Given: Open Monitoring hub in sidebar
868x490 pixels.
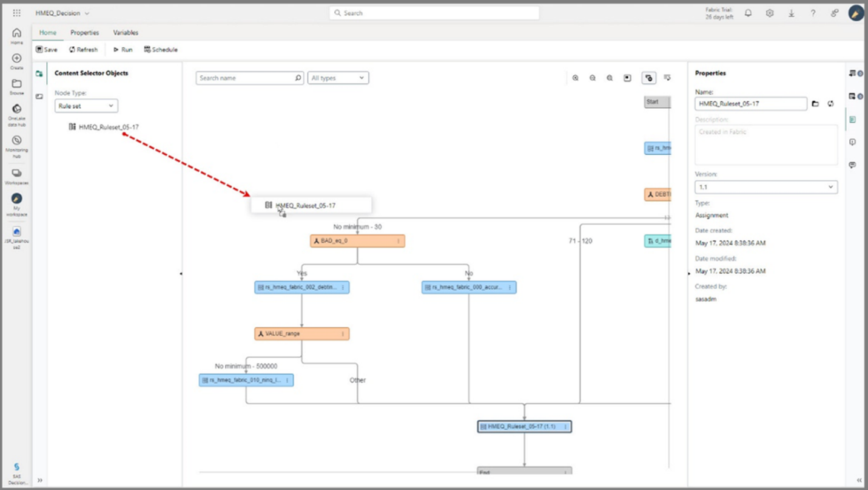Looking at the screenshot, I should 16,146.
